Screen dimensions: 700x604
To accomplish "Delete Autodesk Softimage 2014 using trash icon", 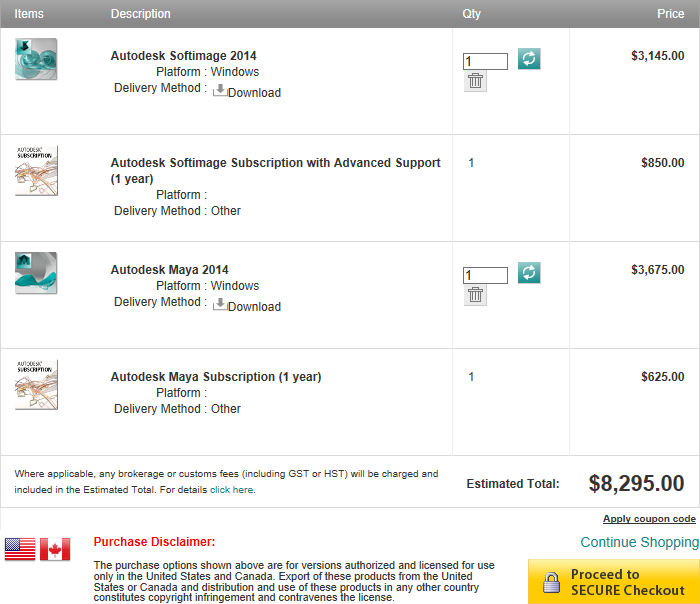I will click(x=476, y=82).
